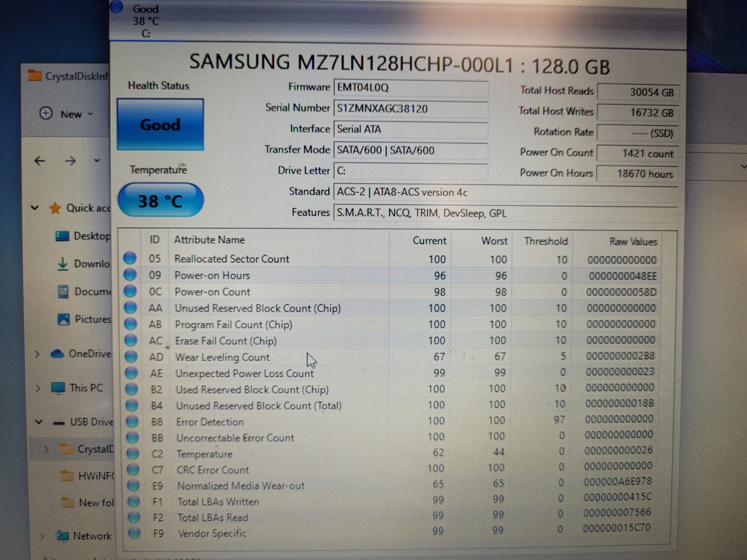Click the status circle next to Power-on Count
The width and height of the screenshot is (747, 560).
point(130,291)
